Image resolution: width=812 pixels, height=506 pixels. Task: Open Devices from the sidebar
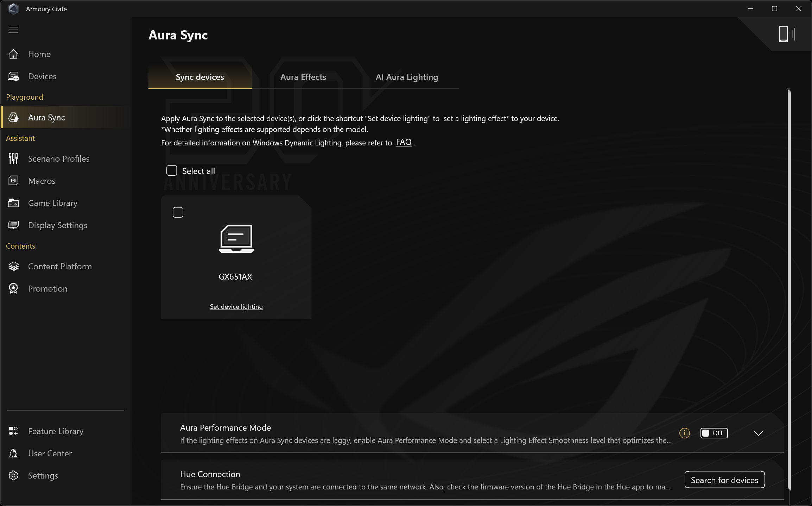(65, 76)
